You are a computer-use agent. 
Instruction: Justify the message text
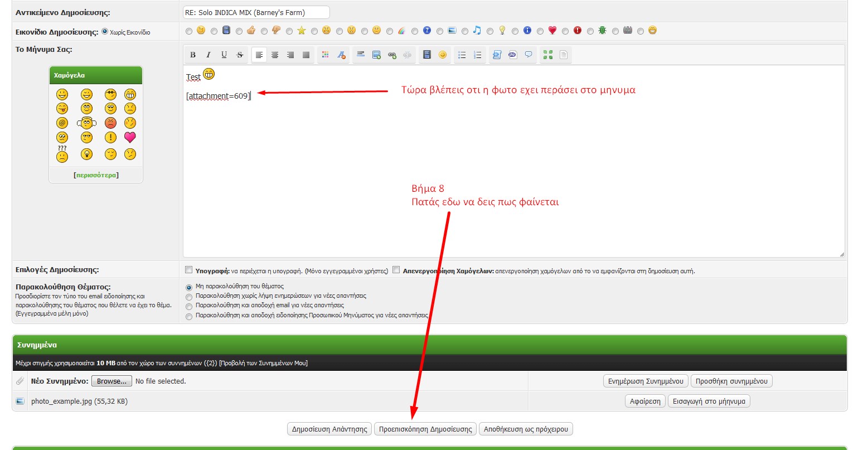[x=306, y=55]
